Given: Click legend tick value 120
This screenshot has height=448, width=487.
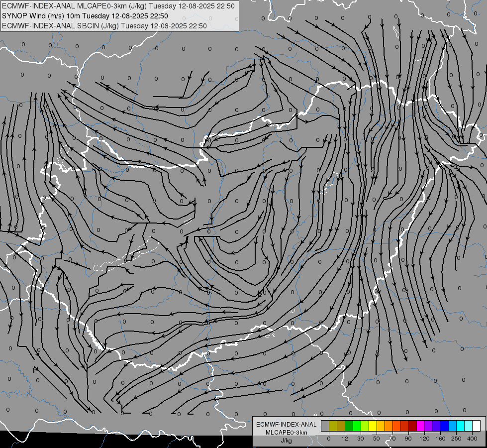Looking at the screenshot, I should (424, 439).
